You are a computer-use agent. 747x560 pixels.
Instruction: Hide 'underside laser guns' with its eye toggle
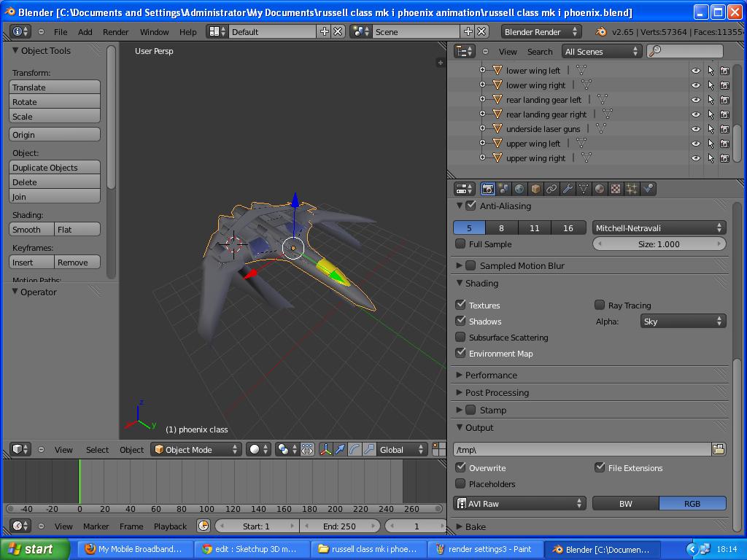[695, 128]
